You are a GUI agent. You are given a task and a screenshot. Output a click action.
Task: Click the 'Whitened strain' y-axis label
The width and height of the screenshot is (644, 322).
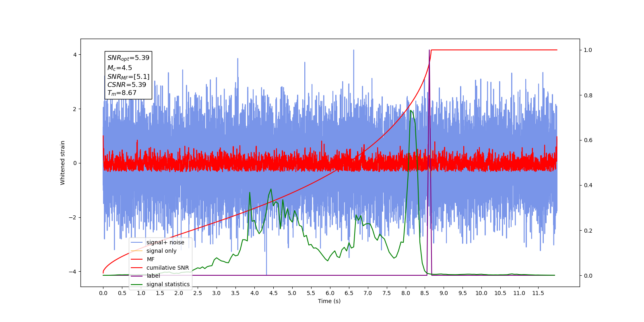(x=63, y=163)
